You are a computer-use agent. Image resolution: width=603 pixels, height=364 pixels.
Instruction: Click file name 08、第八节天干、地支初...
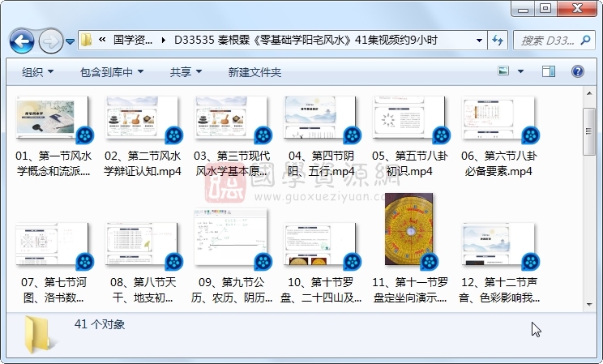tap(143, 289)
